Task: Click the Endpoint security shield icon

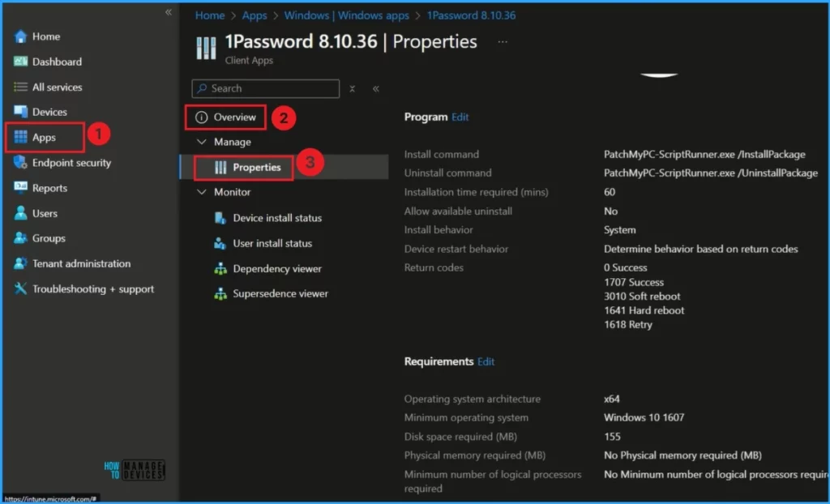Action: [x=20, y=163]
